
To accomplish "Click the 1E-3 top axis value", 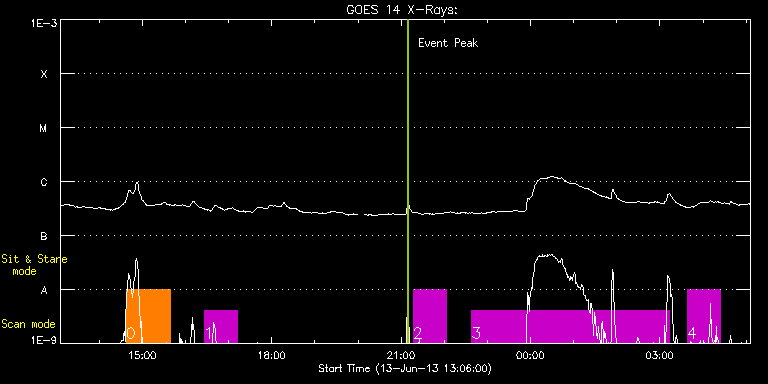I will coord(44,24).
